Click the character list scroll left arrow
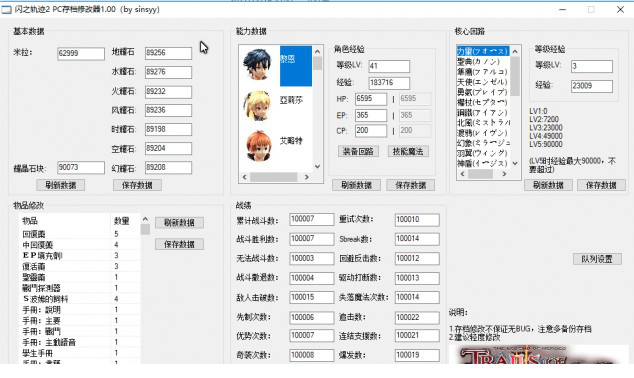The height and width of the screenshot is (378, 634). click(244, 177)
